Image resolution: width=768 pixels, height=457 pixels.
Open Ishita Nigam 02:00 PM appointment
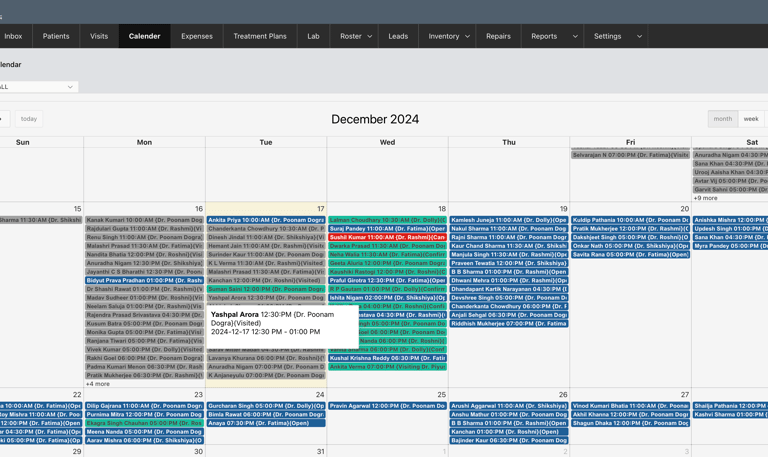[387, 298]
